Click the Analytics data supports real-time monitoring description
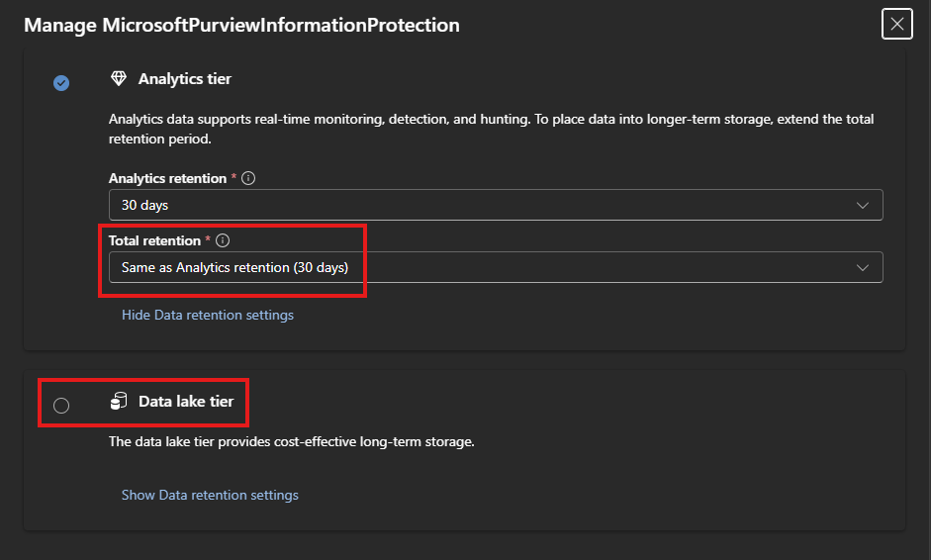The image size is (931, 560). [x=491, y=129]
